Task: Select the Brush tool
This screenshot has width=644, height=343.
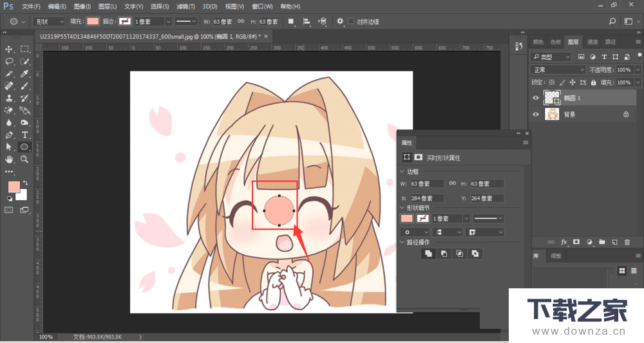Action: [x=24, y=86]
